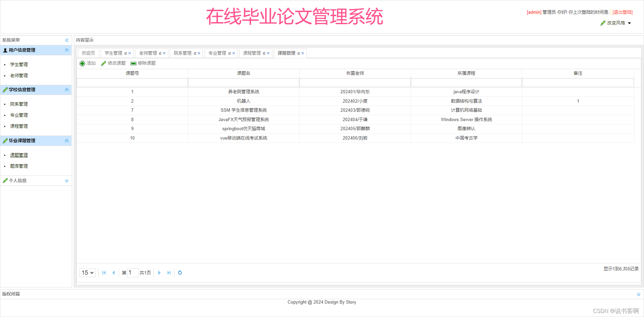This screenshot has height=317, width=644.
Task: Collapse the 毕业课题管理 section
Action: (67, 141)
